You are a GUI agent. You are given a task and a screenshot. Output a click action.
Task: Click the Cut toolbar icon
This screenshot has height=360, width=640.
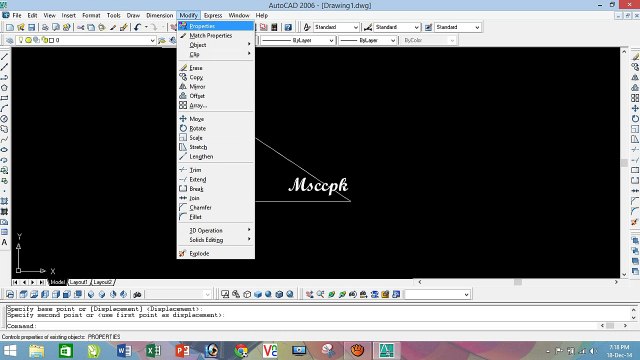(x=80, y=27)
